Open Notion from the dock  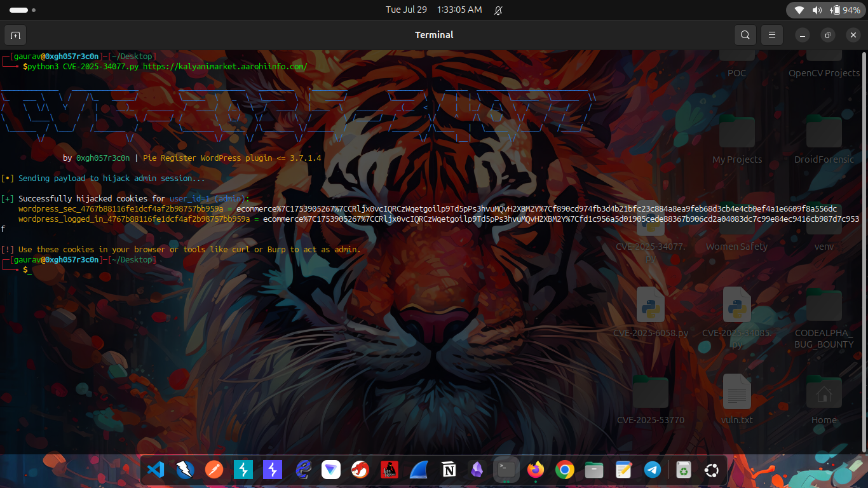449,470
